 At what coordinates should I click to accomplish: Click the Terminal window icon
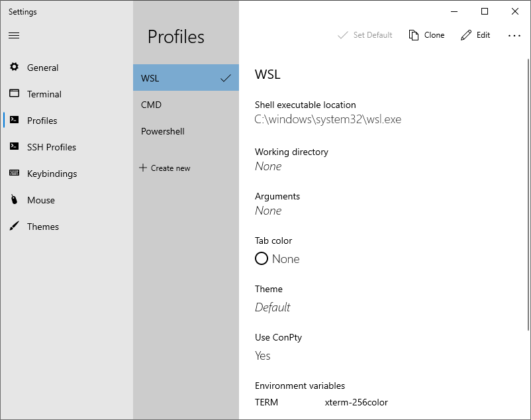coord(14,93)
